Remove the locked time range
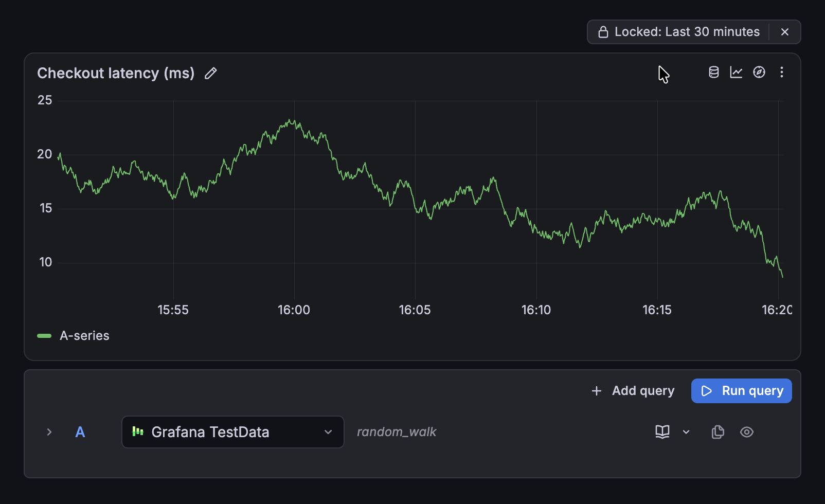This screenshot has width=825, height=504. pos(785,32)
